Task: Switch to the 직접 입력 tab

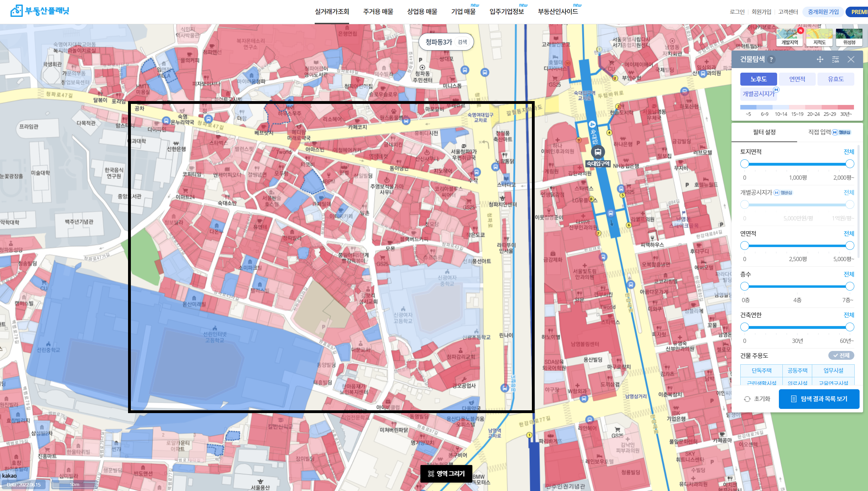Action: click(820, 132)
